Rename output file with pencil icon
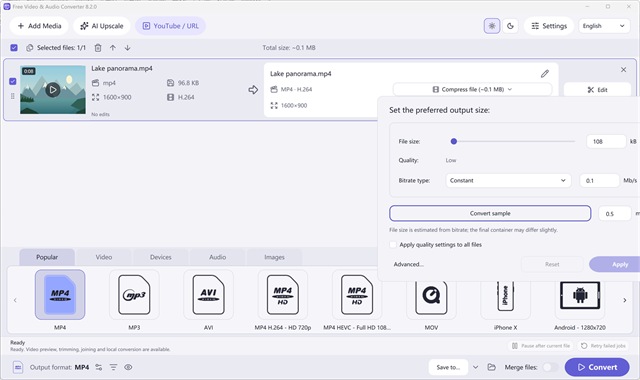Screen dimensions: 640x380 click(544, 73)
